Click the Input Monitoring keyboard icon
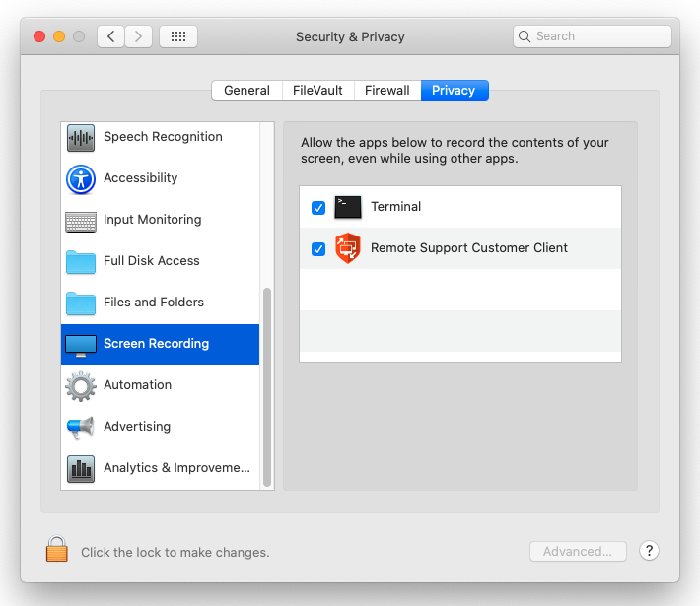This screenshot has height=606, width=700. pyautogui.click(x=81, y=221)
